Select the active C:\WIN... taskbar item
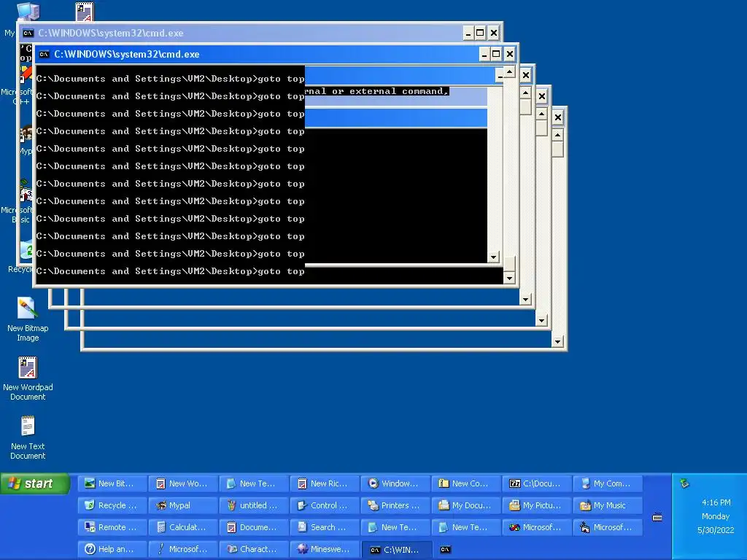The width and height of the screenshot is (747, 560). coord(395,550)
